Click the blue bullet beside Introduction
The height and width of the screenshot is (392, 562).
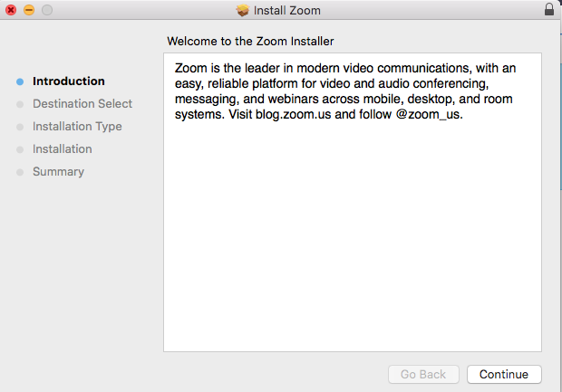[20, 81]
